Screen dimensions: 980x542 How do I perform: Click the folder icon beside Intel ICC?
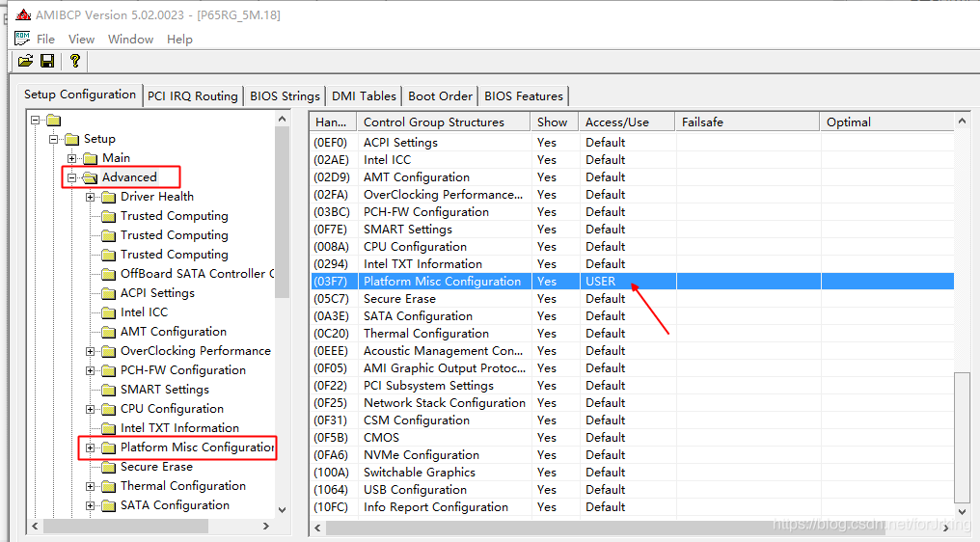click(x=109, y=312)
